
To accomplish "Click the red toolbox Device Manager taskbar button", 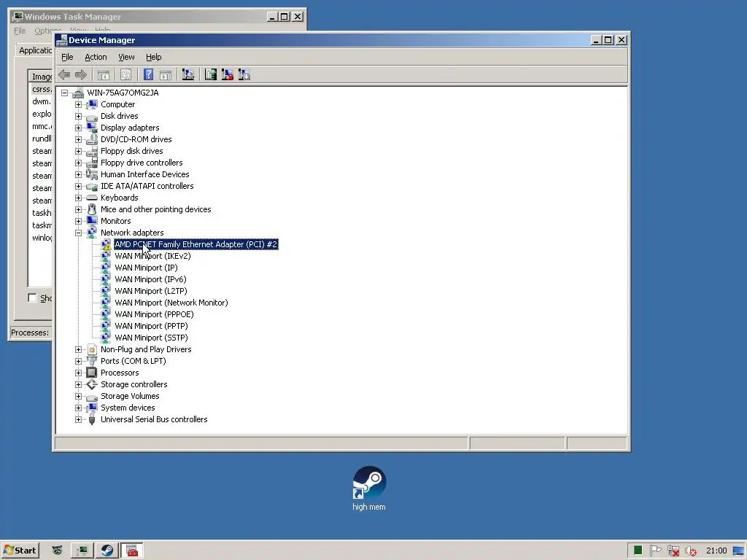I will (x=132, y=551).
